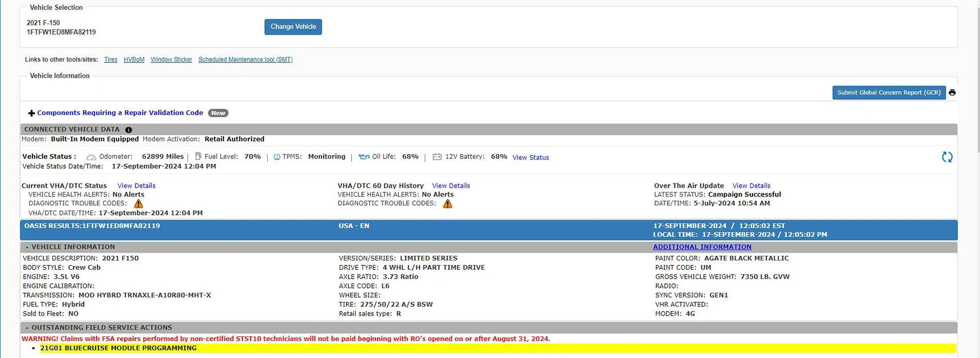Click the 3.73 Ratio axle value
Image resolution: width=980 pixels, height=358 pixels.
point(400,277)
